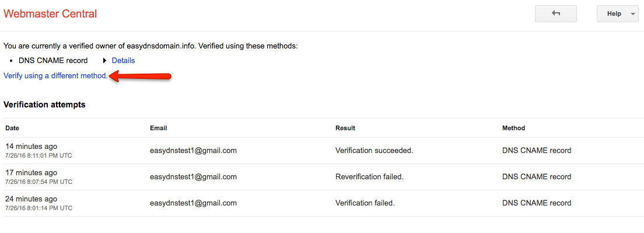Select the 17 minutes ago attempt row
The width and height of the screenshot is (644, 233).
tap(322, 177)
